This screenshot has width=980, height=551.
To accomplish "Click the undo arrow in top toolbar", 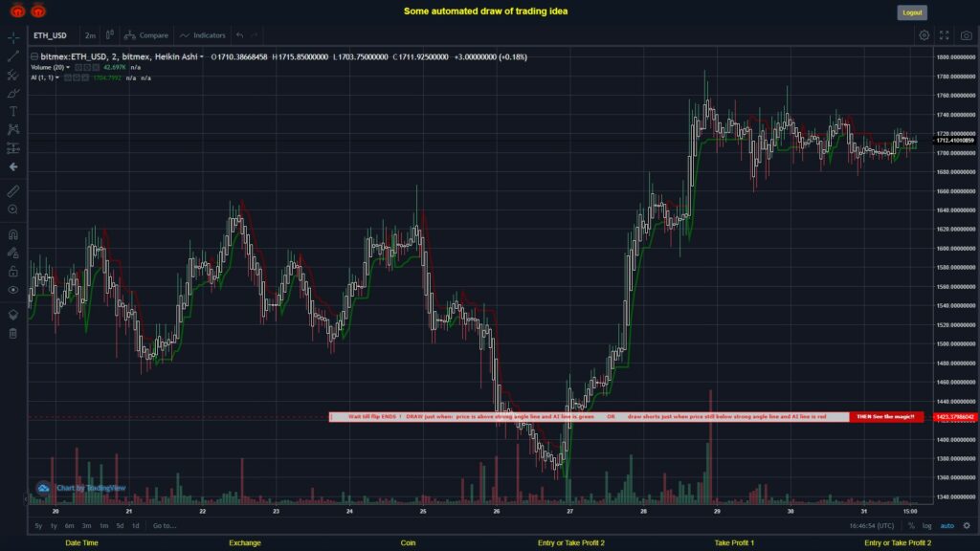I will [240, 35].
